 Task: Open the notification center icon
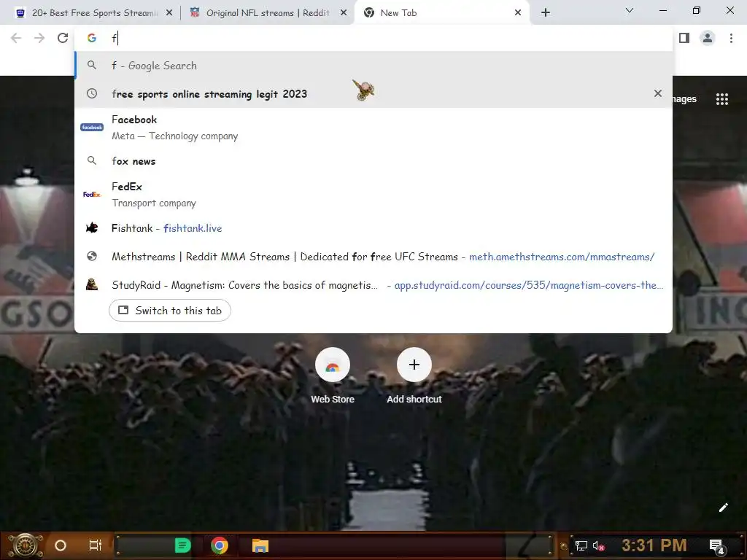(x=716, y=545)
